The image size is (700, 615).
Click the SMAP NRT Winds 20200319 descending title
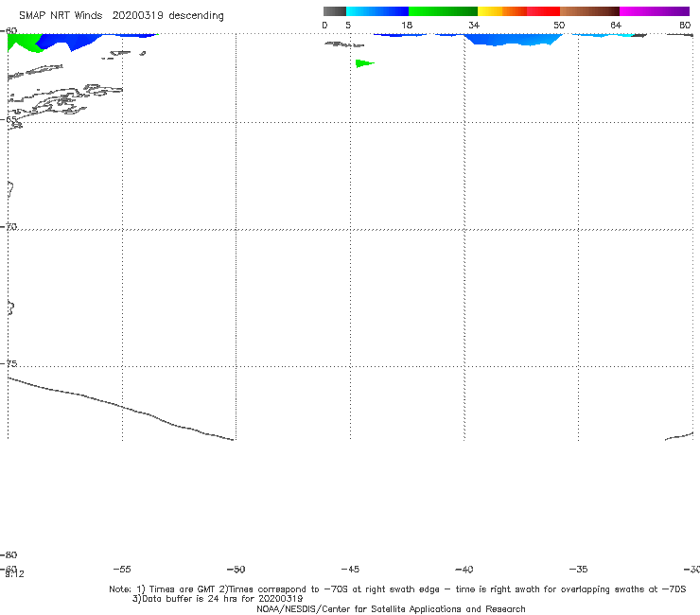click(x=121, y=16)
